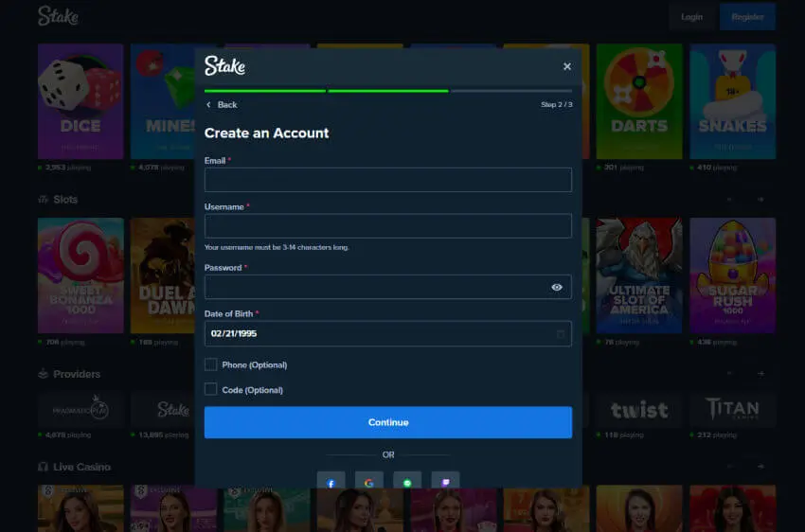805x532 pixels.
Task: Show password with the eye icon
Action: pyautogui.click(x=557, y=287)
